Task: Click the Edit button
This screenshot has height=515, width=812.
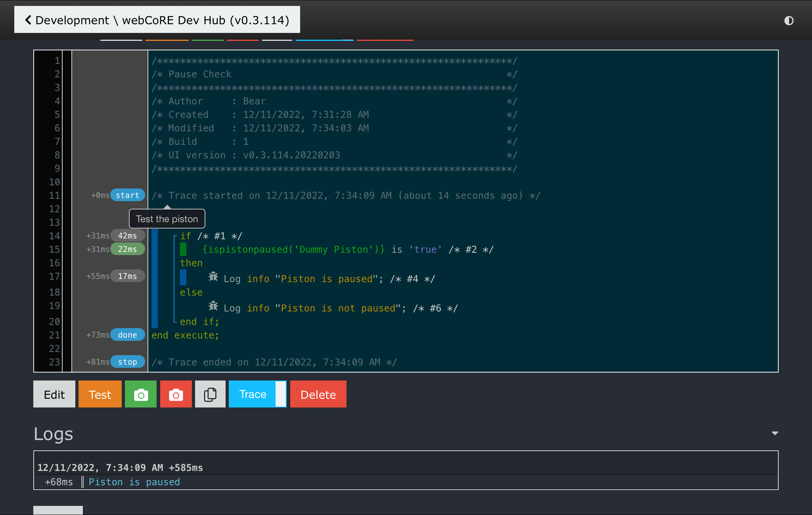Action: (x=54, y=394)
